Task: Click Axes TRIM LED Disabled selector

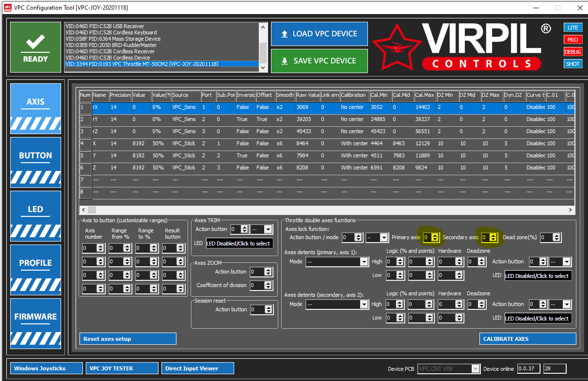Action: pyautogui.click(x=239, y=243)
